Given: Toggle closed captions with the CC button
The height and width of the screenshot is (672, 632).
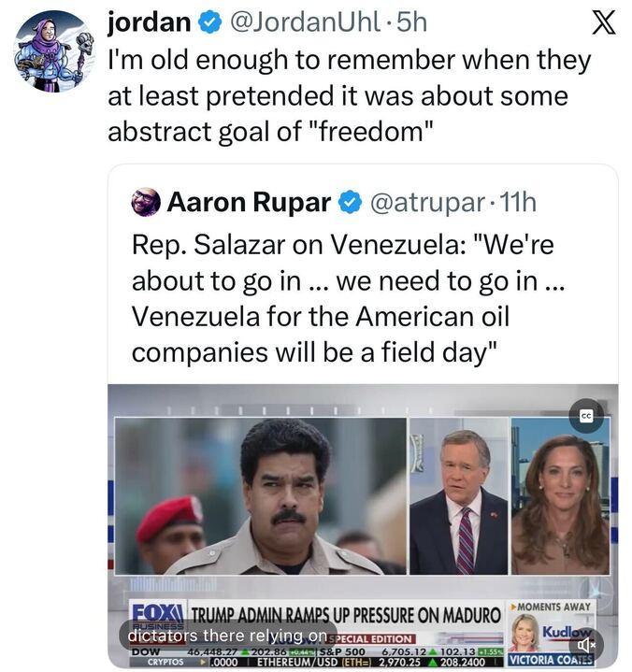Looking at the screenshot, I should (x=586, y=416).
